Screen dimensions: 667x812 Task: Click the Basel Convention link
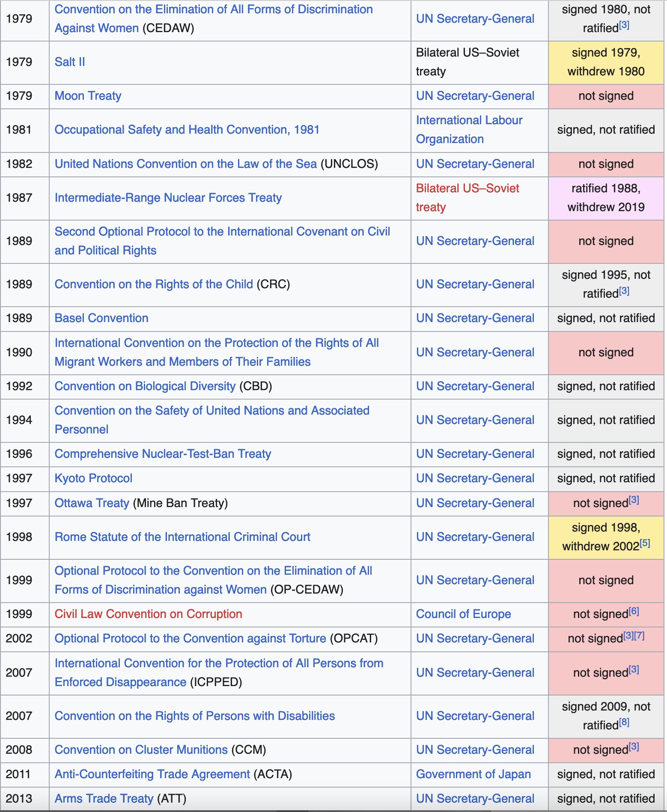point(101,318)
